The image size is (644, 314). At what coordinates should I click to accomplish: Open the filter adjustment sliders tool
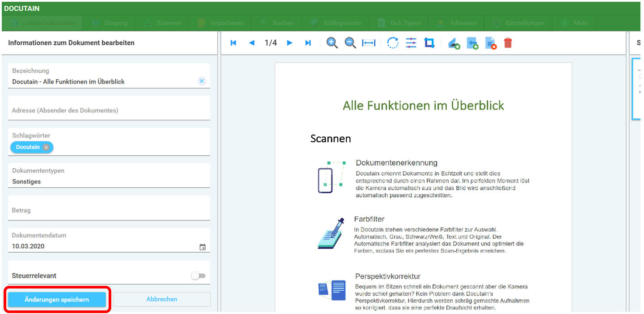coord(411,43)
